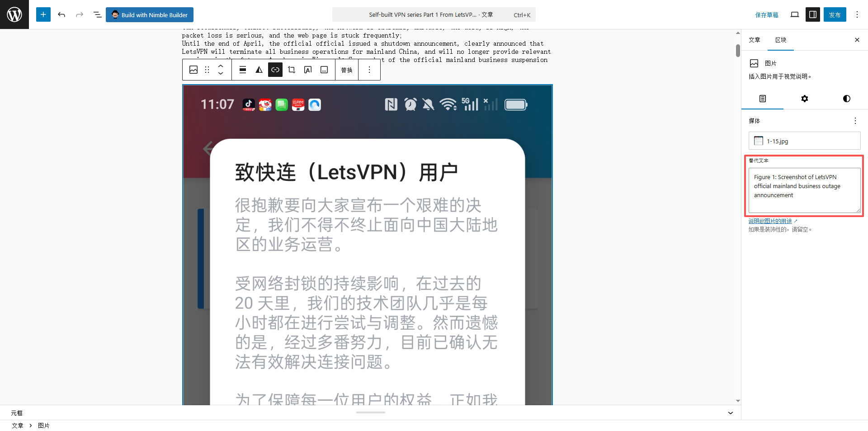Open the block list-view settings tab
Image resolution: width=868 pixels, height=431 pixels.
763,99
